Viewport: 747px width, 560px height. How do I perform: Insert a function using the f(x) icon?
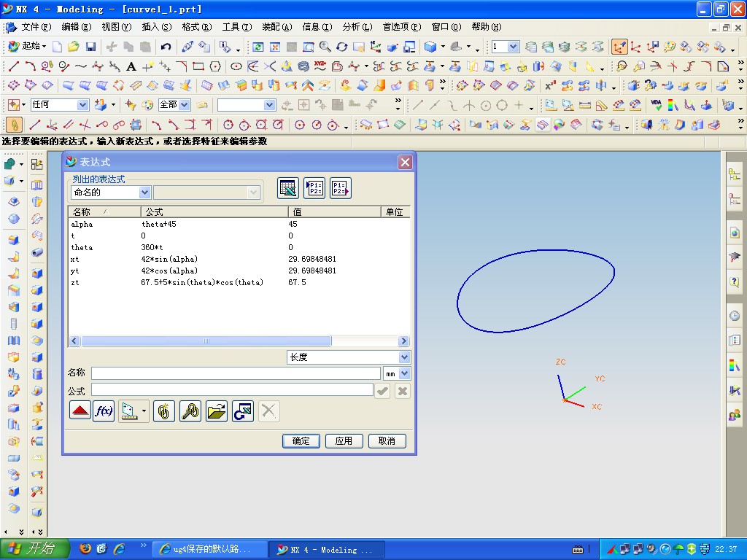click(104, 411)
